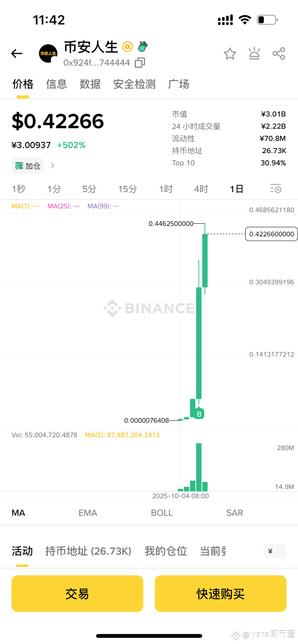Image resolution: width=298 pixels, height=644 pixels.
Task: Tap the 0.4226600000 price marker
Action: pos(271,234)
